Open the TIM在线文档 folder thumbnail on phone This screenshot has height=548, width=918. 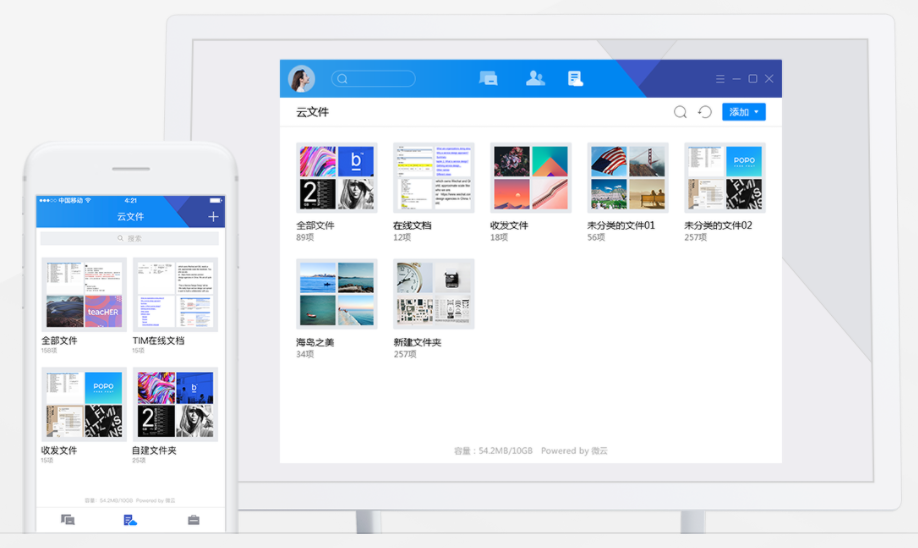point(175,294)
